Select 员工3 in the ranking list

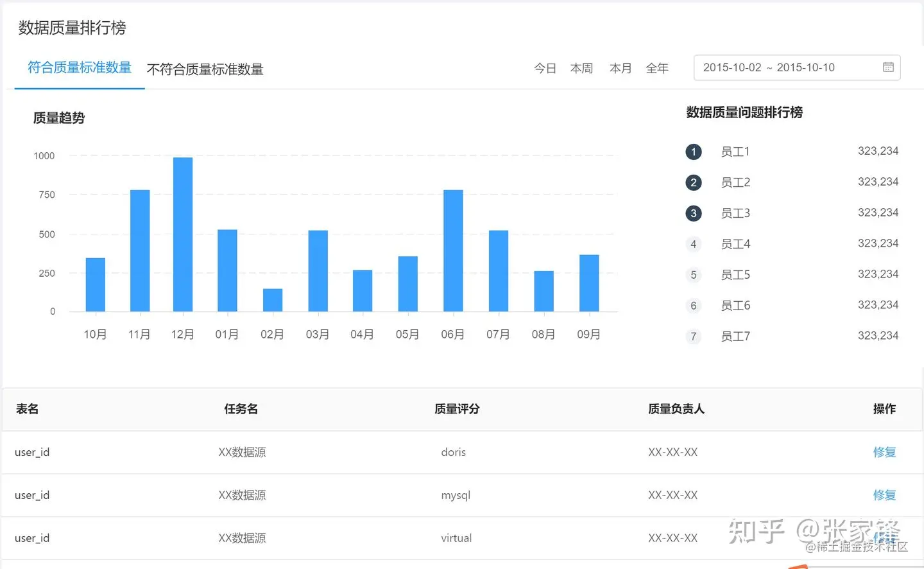[735, 213]
